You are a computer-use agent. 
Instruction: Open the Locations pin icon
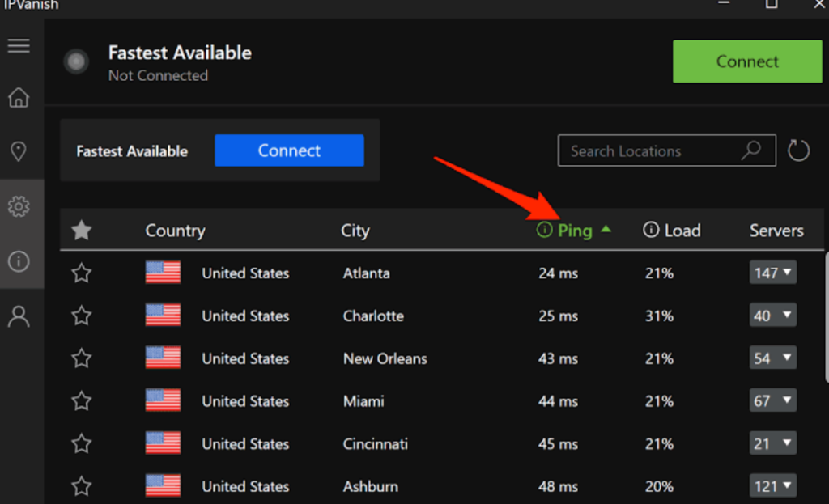(19, 151)
